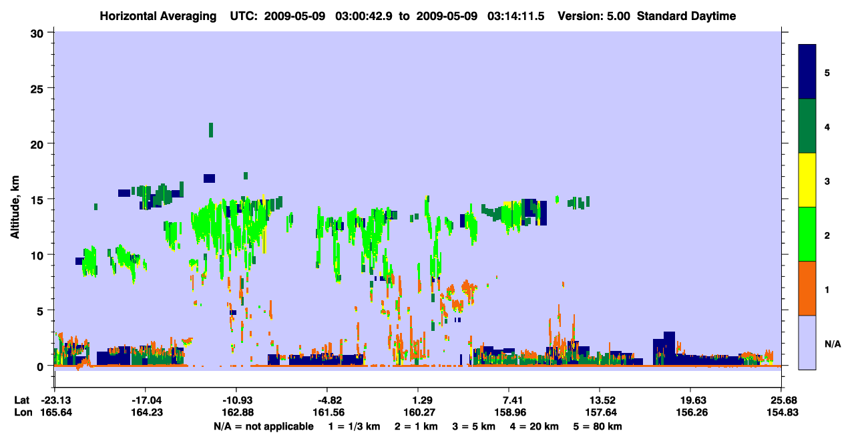The width and height of the screenshot is (868, 445).
Task: Click longitude value 157.64
Action: (x=600, y=412)
